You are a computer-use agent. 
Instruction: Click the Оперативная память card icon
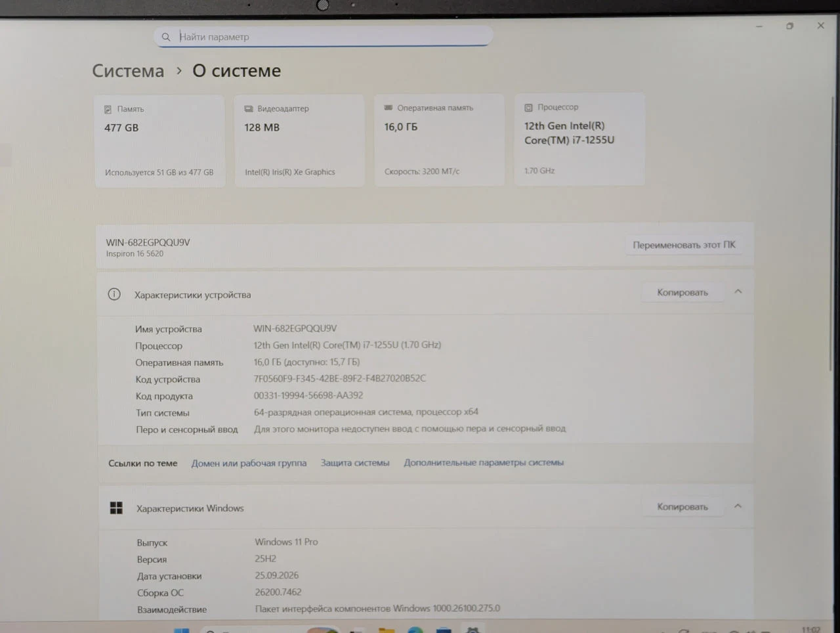coord(388,108)
